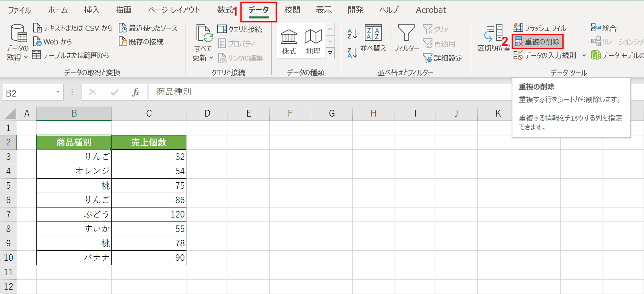Click リンクの編集 command

(240, 58)
